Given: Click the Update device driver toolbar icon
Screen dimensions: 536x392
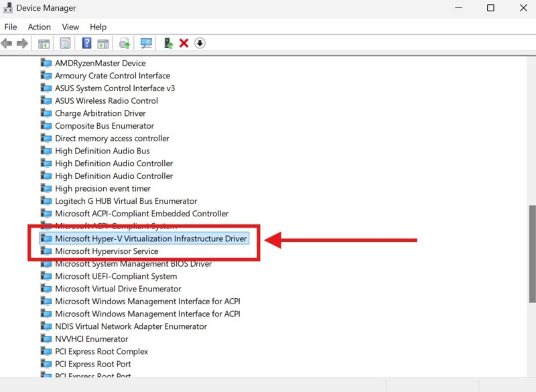Looking at the screenshot, I should pos(168,44).
